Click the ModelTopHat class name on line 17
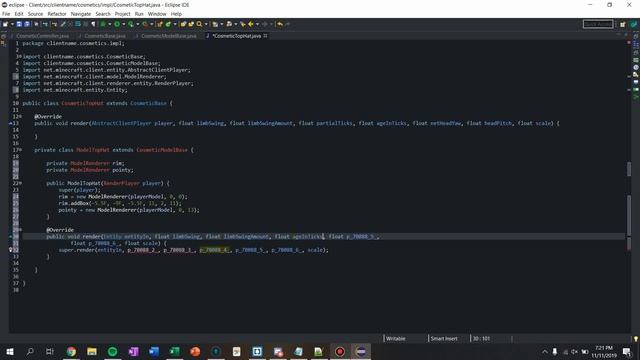The height and width of the screenshot is (360, 640). point(93,150)
